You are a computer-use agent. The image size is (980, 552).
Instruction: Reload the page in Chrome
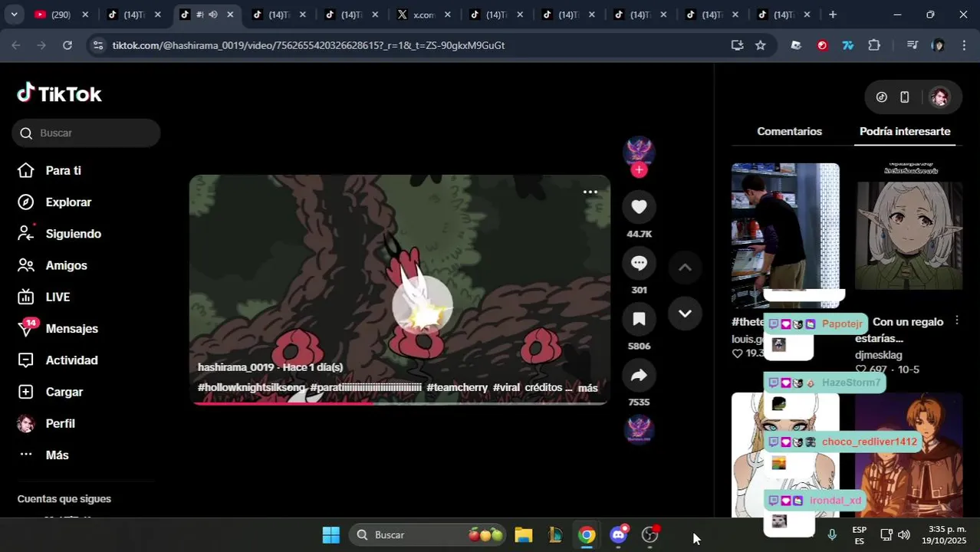67,45
